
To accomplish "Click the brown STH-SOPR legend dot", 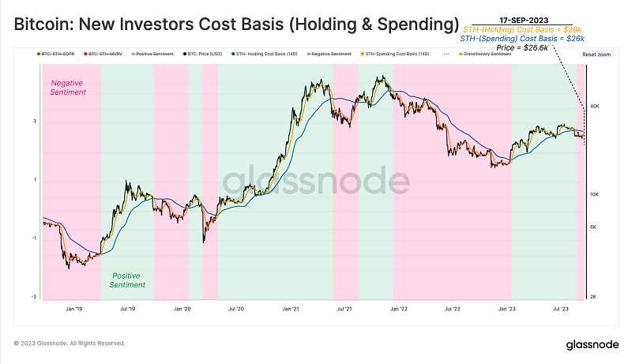I will [38, 54].
